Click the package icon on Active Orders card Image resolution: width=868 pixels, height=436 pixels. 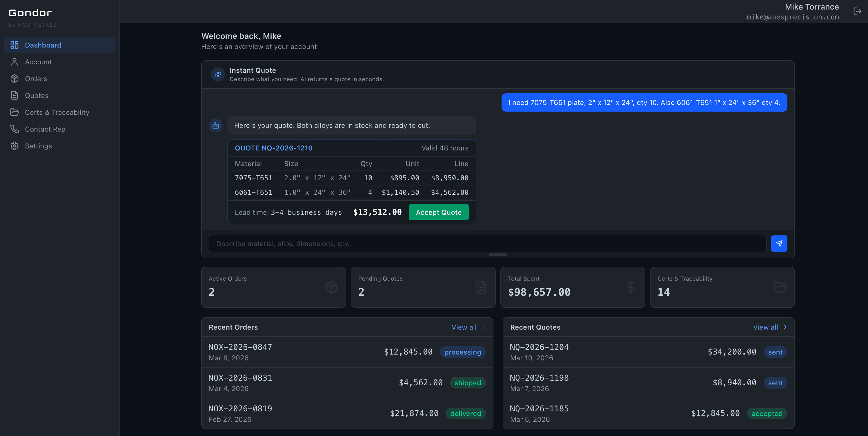[332, 287]
